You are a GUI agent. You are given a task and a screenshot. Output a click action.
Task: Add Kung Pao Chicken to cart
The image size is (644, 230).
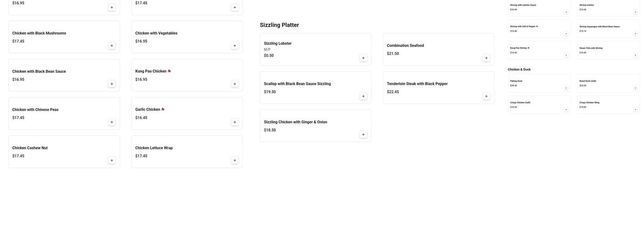pyautogui.click(x=235, y=84)
